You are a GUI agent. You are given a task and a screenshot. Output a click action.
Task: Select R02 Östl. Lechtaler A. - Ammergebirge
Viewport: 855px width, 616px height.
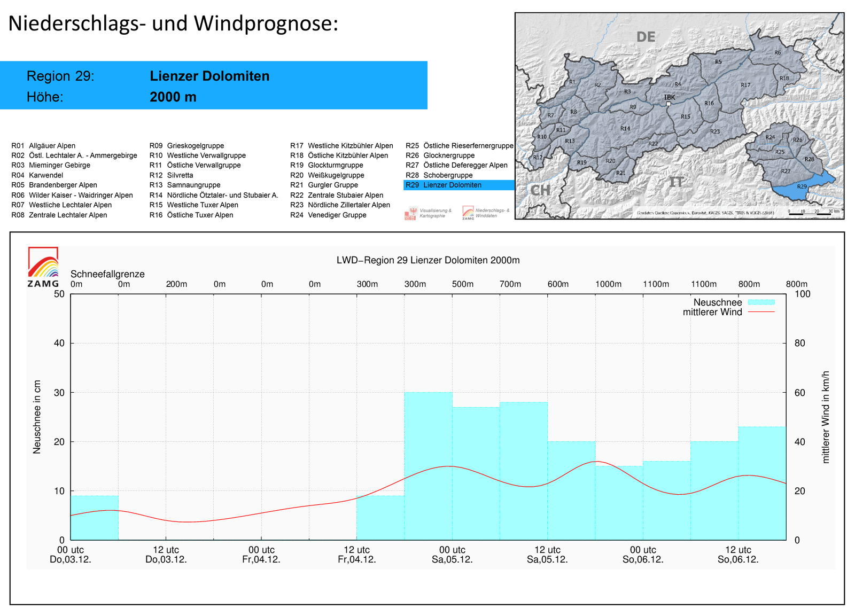click(74, 155)
